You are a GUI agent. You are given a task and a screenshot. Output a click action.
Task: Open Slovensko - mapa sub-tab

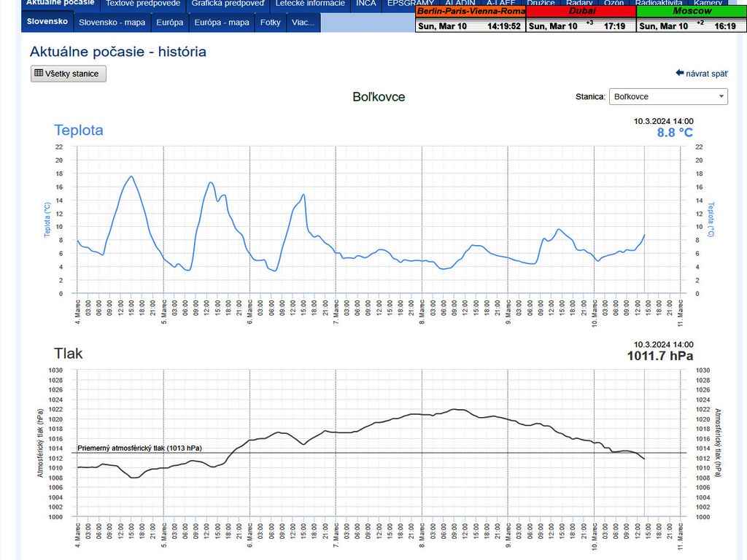coord(112,23)
